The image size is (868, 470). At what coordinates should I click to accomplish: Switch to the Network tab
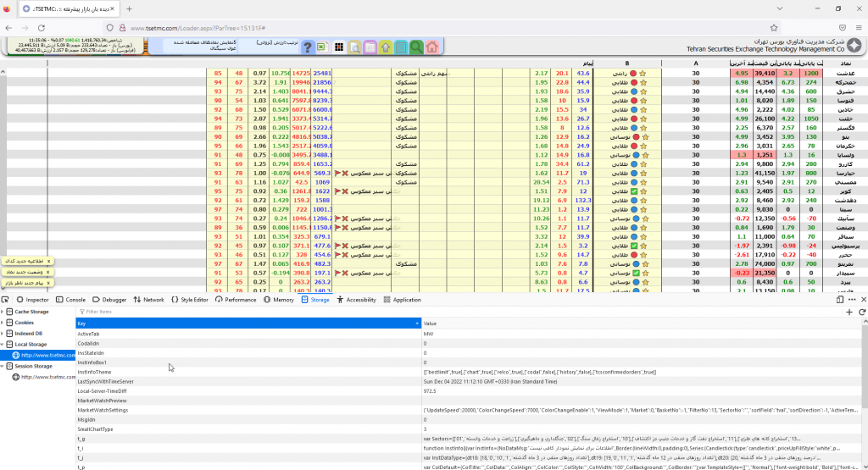[x=148, y=300]
